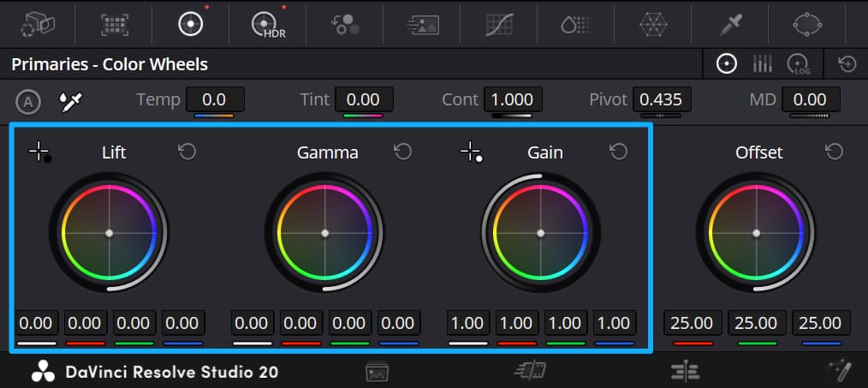
Task: Open the Camera Raw palette
Action: [38, 25]
